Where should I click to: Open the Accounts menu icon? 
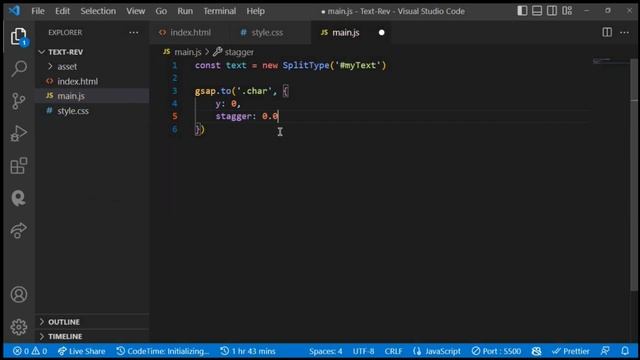coord(19,294)
